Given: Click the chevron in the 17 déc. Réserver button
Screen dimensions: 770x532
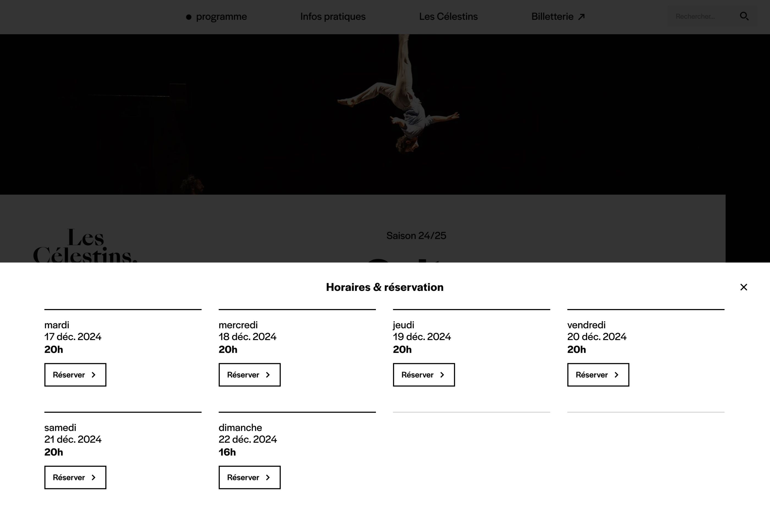Looking at the screenshot, I should point(94,375).
